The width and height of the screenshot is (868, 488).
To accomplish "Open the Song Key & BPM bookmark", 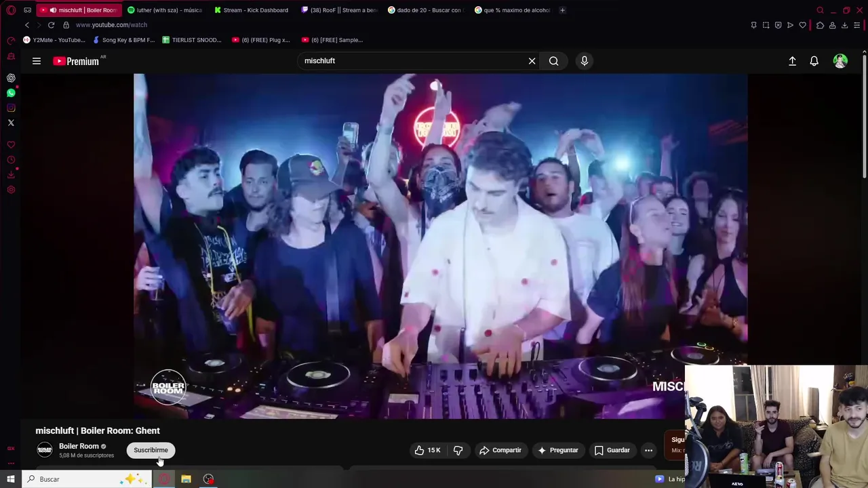I will pos(123,40).
